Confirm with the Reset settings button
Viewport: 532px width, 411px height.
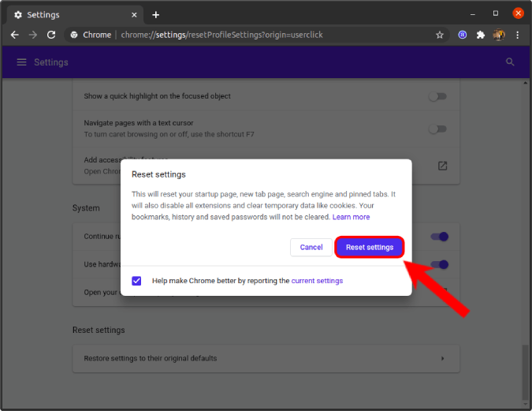tap(370, 247)
